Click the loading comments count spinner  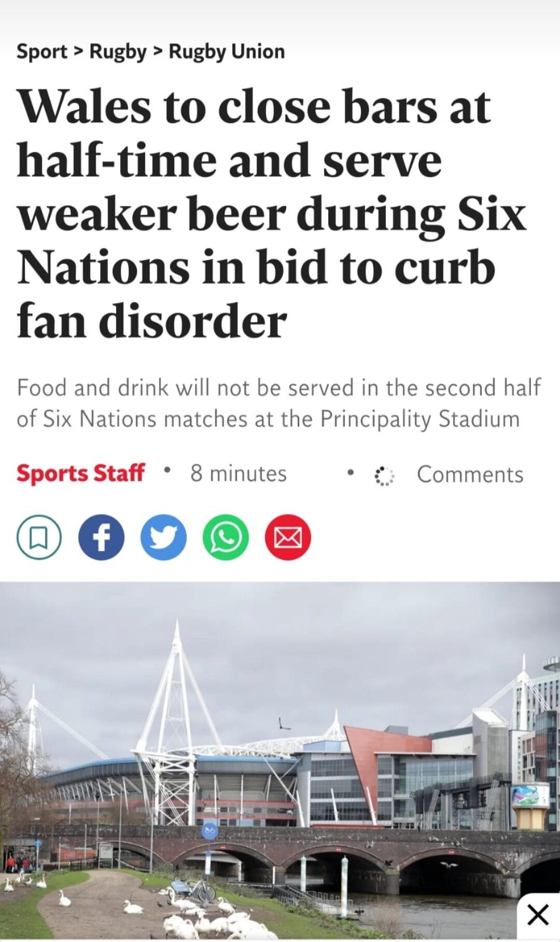click(384, 476)
